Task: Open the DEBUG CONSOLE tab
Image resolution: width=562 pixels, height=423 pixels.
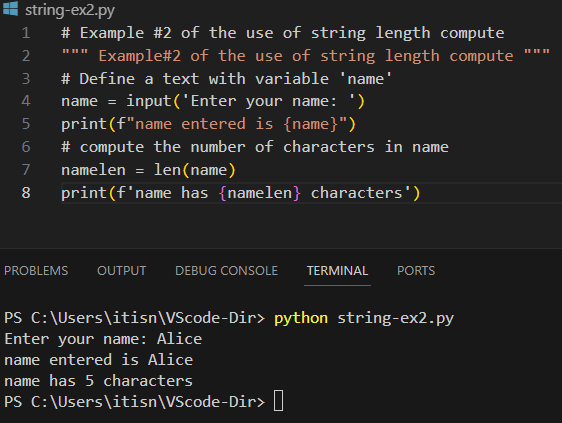Action: click(227, 271)
